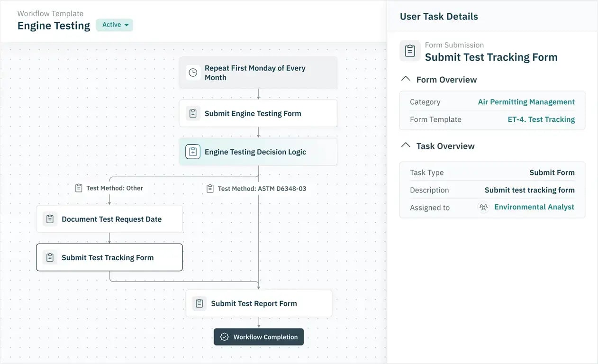The image size is (598, 364).
Task: Select the Workflow Completion node
Action: pos(259,337)
